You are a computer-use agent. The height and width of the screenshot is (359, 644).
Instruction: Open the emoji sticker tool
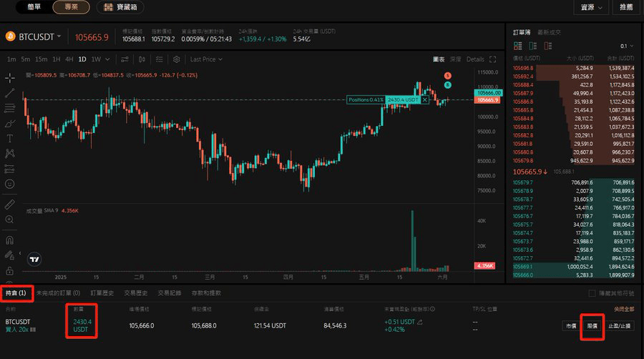pos(10,184)
